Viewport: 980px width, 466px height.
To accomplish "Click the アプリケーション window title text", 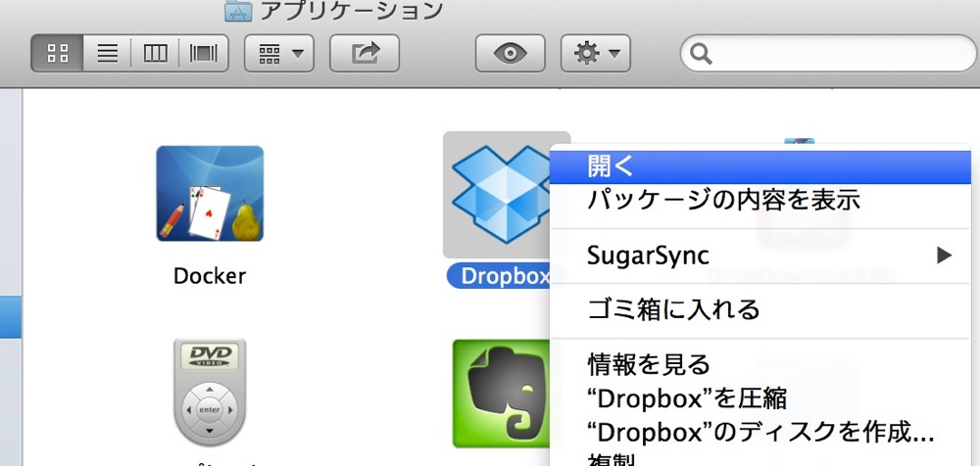I will point(352,10).
